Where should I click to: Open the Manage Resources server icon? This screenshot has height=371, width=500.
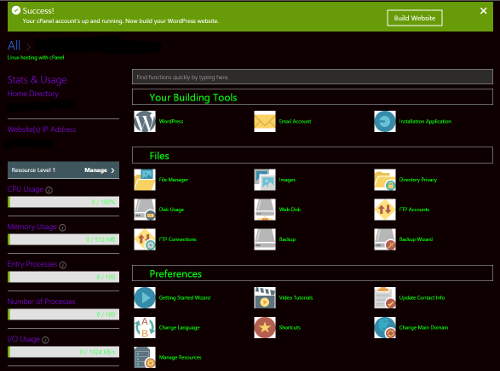[x=145, y=357]
